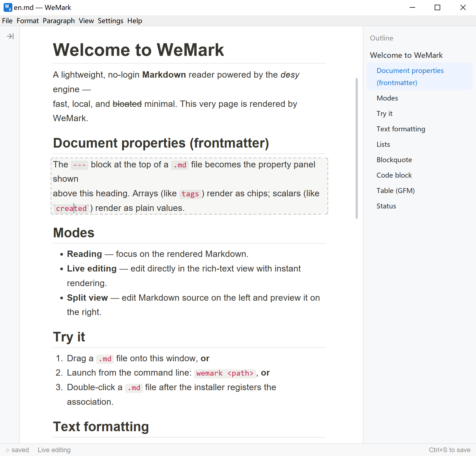Minimize the WeMark window
Viewport: 476px width, 456px height.
(x=412, y=7)
